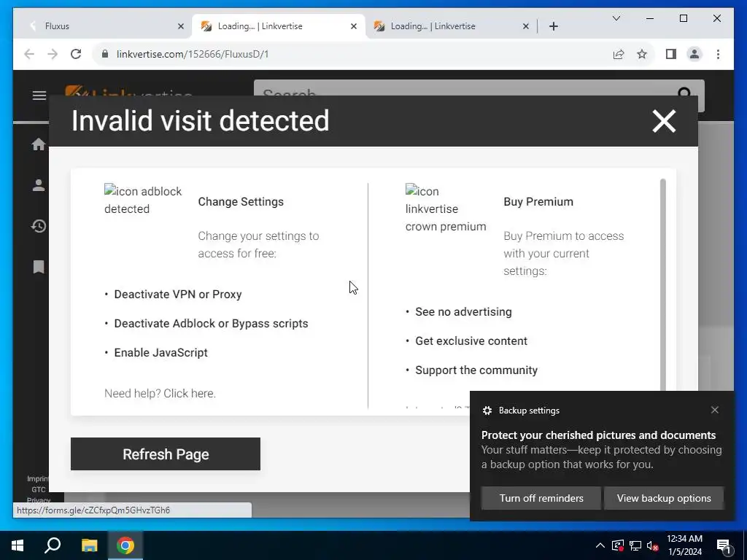The width and height of the screenshot is (747, 560).
Task: Click Deactivate VPN or Proxy text
Action: 178,295
